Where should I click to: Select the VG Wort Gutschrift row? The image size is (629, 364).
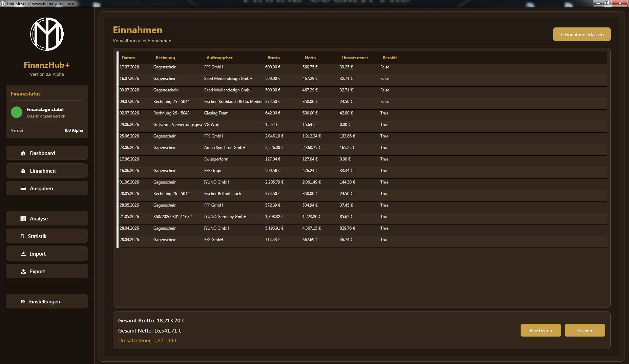point(362,125)
